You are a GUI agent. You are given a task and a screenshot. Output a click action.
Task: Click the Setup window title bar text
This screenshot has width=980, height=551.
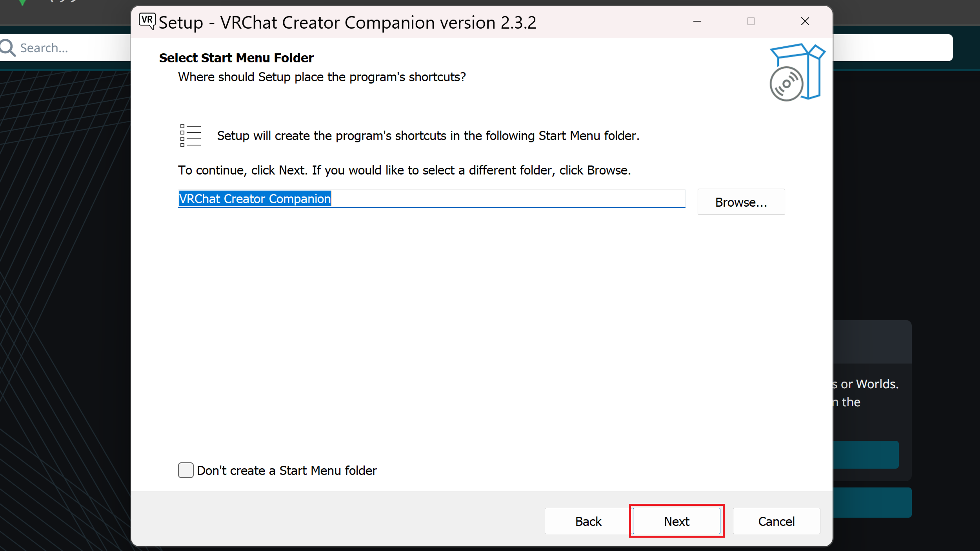pos(347,22)
